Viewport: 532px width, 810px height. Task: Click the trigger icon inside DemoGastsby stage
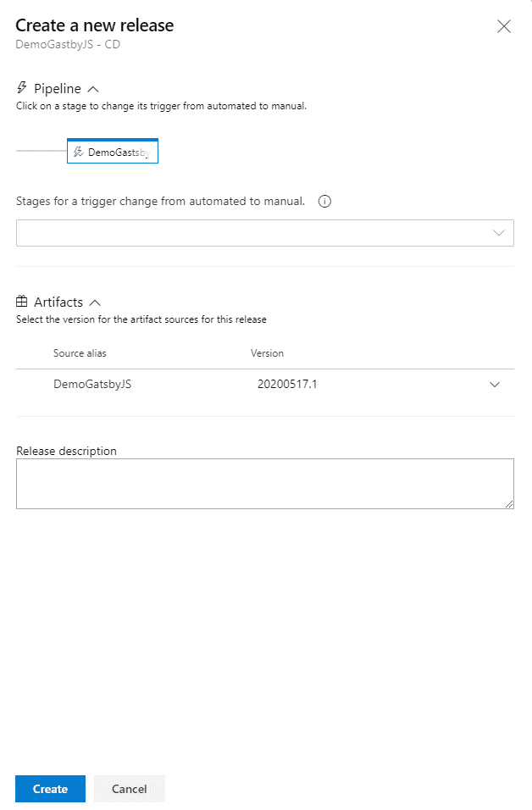click(79, 152)
